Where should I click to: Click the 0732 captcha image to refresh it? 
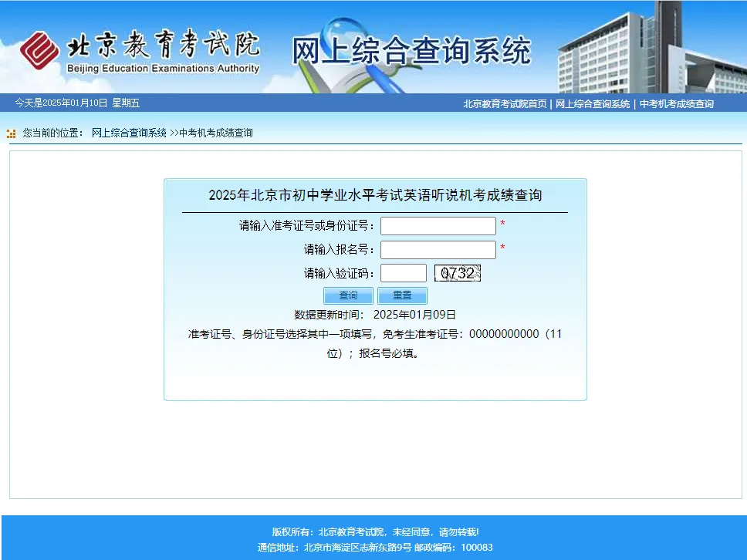pos(458,272)
